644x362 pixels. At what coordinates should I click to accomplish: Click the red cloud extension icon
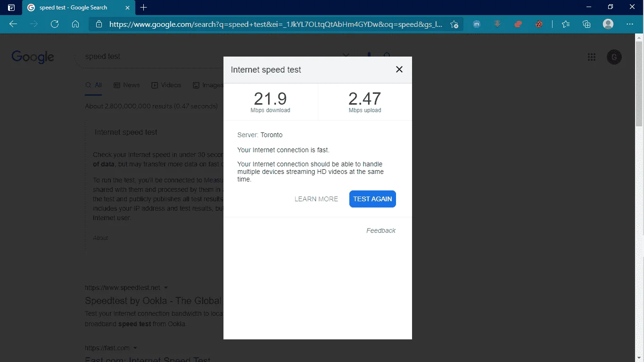point(518,24)
